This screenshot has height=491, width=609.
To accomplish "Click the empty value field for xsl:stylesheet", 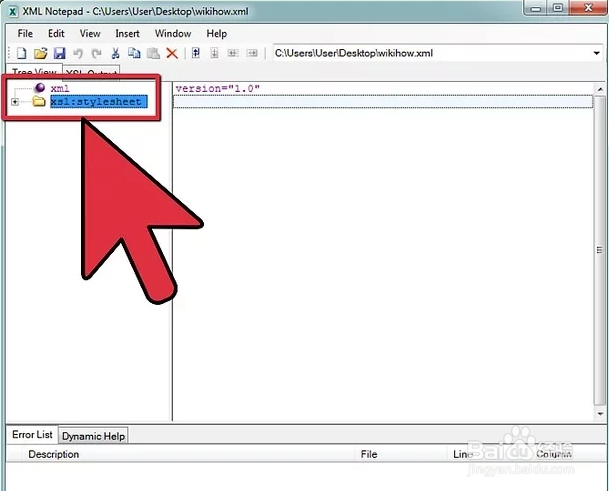I will tap(383, 102).
